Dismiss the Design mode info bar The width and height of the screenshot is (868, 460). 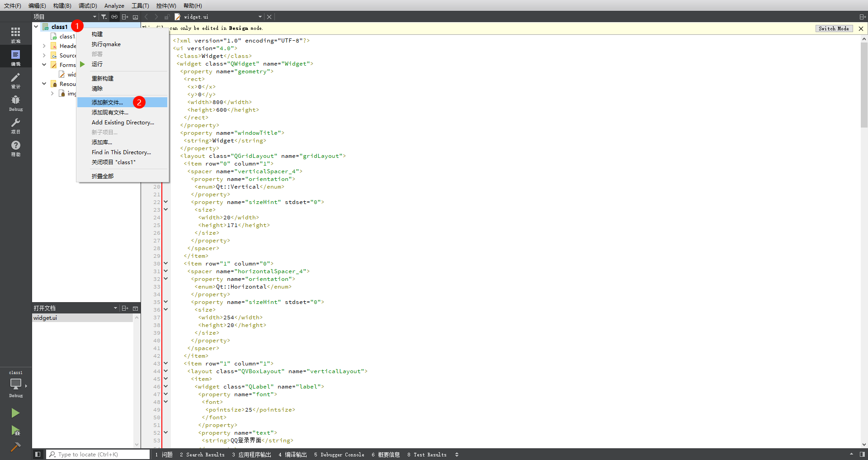[x=861, y=28]
